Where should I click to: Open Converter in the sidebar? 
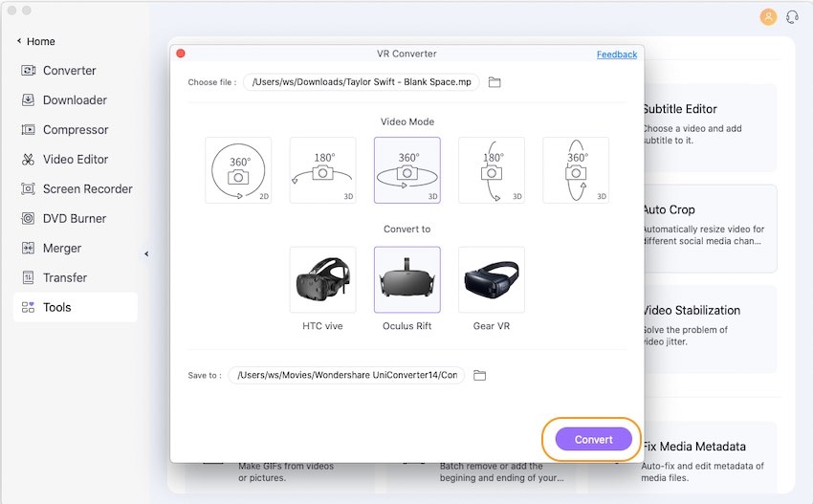pos(76,71)
